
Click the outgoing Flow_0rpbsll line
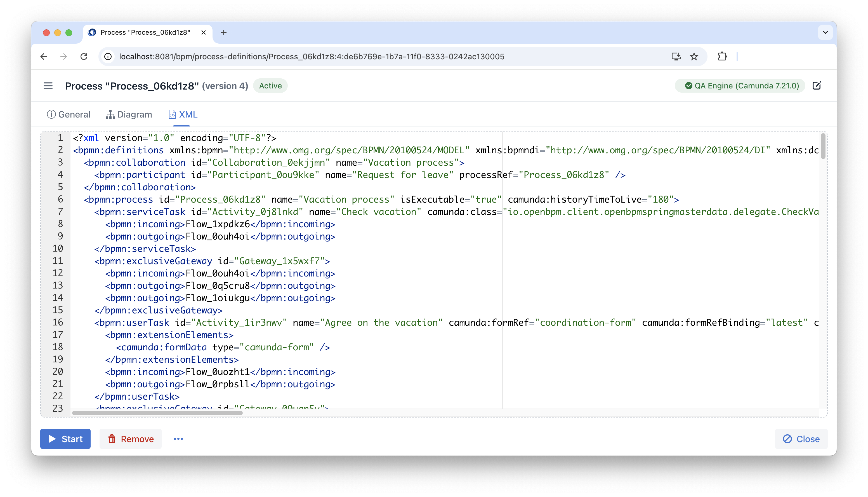click(220, 384)
